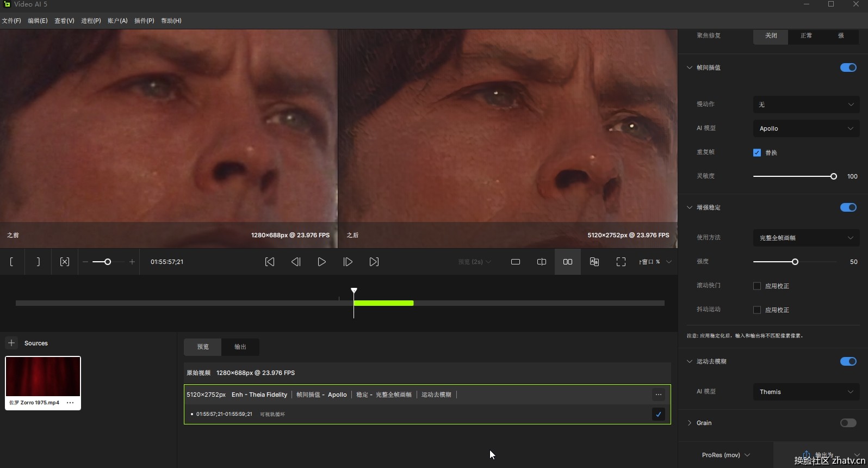Open the 账户(A) menu

(x=117, y=21)
